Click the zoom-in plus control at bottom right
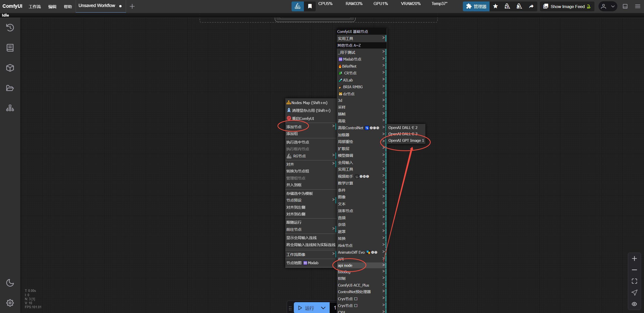Image resolution: width=644 pixels, height=313 pixels. pyautogui.click(x=634, y=258)
